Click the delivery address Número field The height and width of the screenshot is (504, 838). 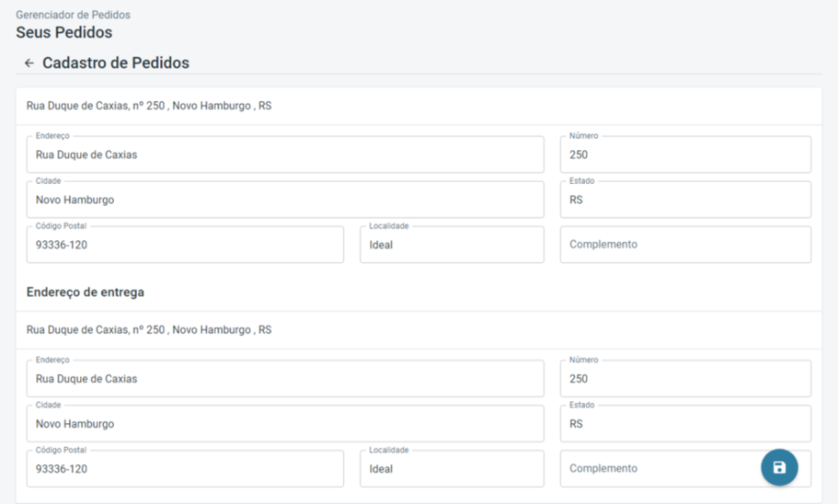[685, 378]
